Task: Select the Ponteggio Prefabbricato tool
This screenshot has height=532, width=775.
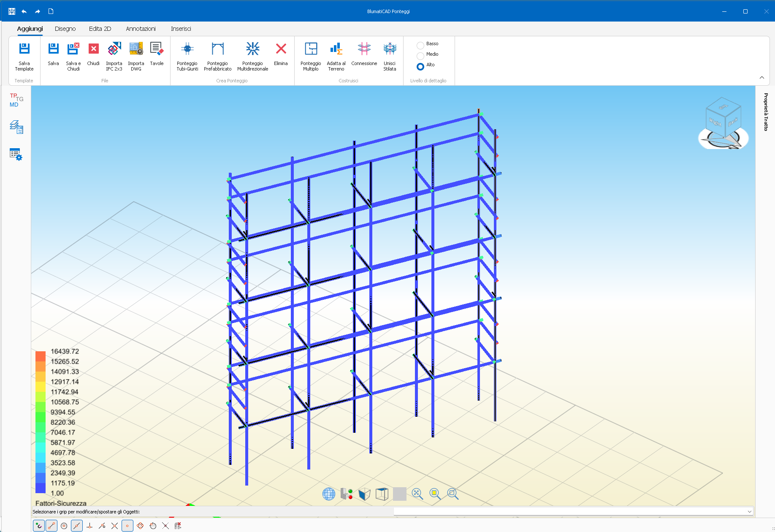Action: click(217, 49)
